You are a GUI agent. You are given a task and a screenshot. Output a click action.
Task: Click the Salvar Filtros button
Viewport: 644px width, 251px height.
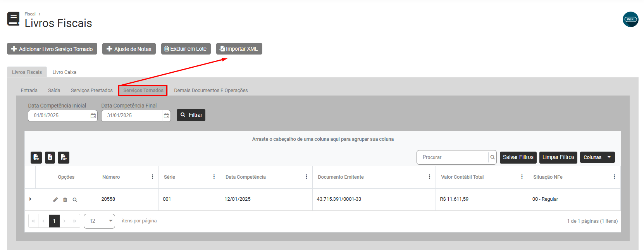pos(518,157)
